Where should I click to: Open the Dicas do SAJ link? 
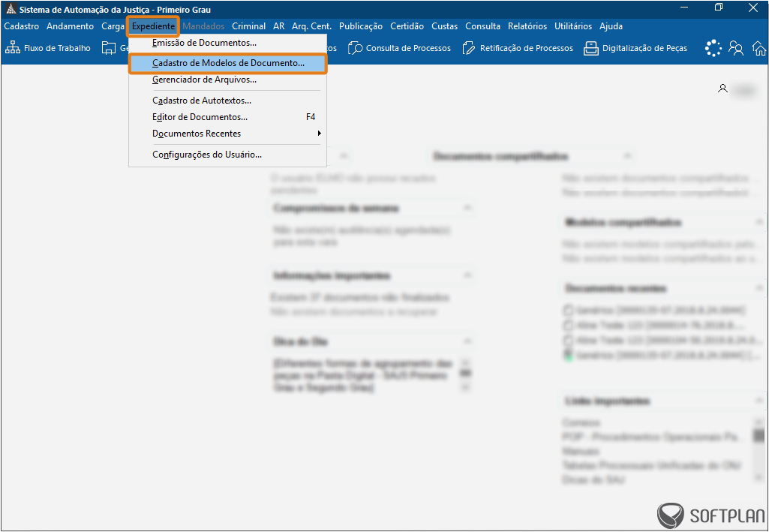[x=593, y=479]
